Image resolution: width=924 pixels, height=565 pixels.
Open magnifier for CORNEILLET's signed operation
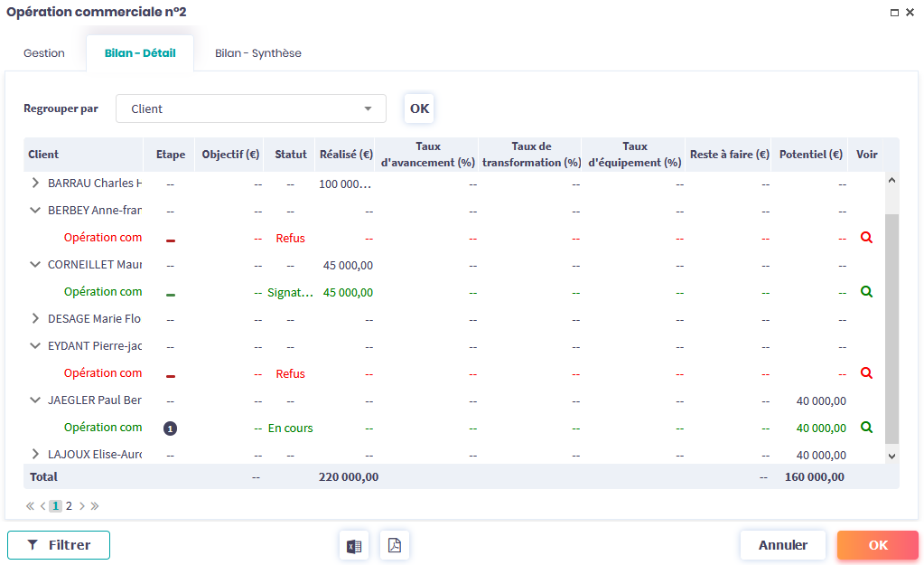[x=866, y=292]
